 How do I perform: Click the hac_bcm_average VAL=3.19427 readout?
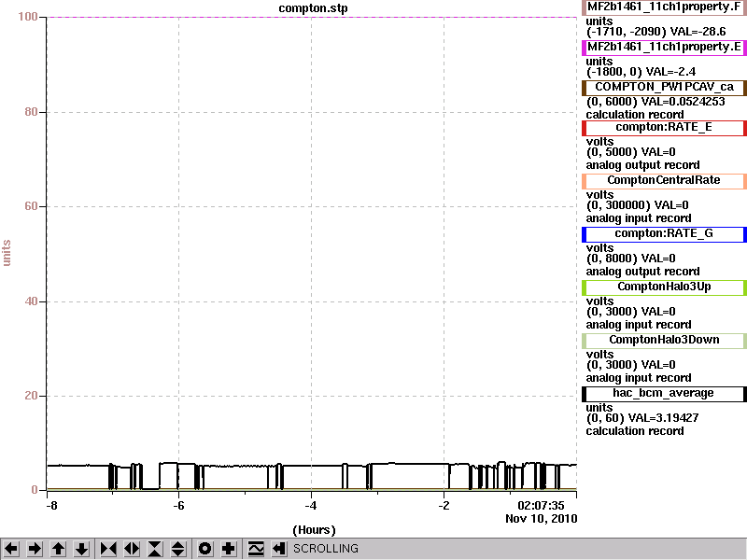tap(642, 418)
